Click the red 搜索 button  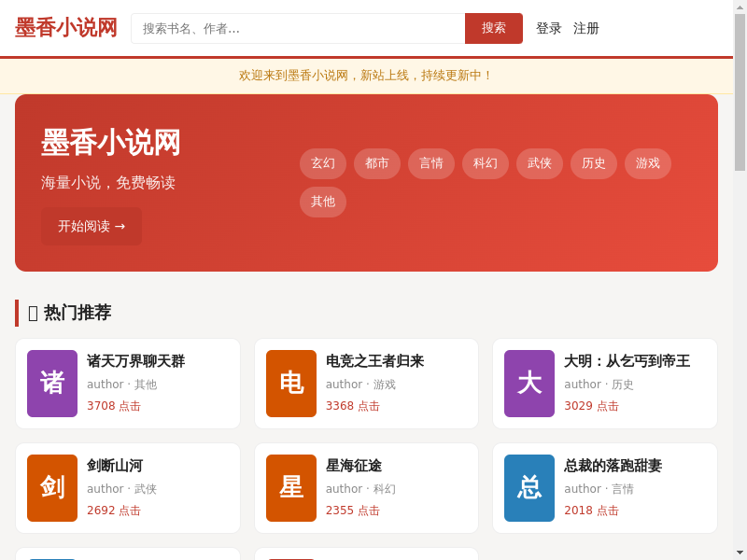[x=494, y=29]
